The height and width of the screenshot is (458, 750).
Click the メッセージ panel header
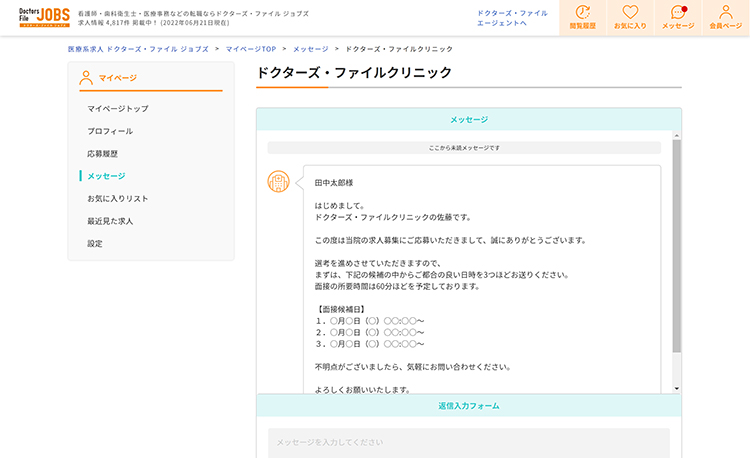tap(469, 119)
